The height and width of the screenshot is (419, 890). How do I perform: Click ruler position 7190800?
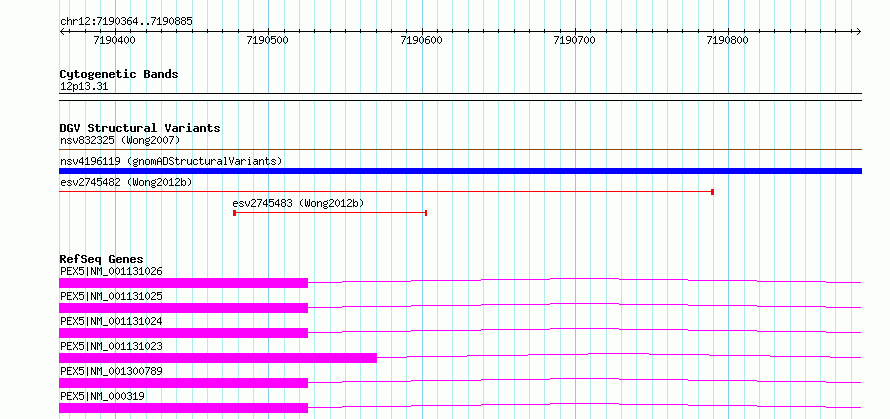728,40
